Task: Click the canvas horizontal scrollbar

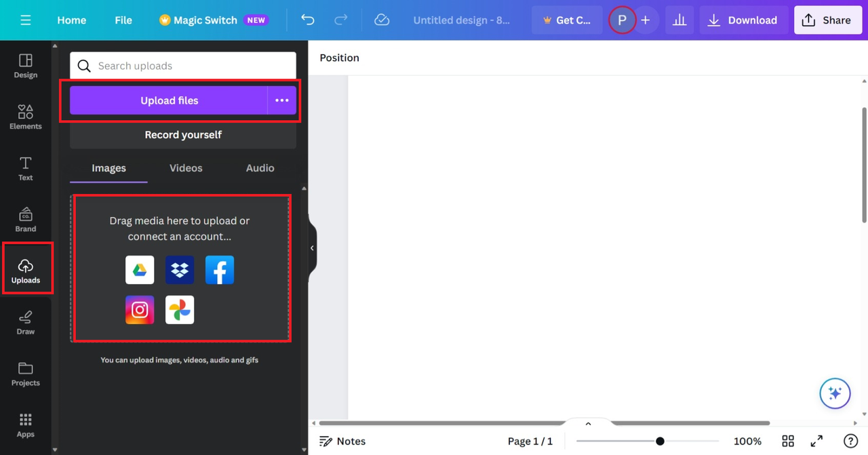Action: point(544,423)
